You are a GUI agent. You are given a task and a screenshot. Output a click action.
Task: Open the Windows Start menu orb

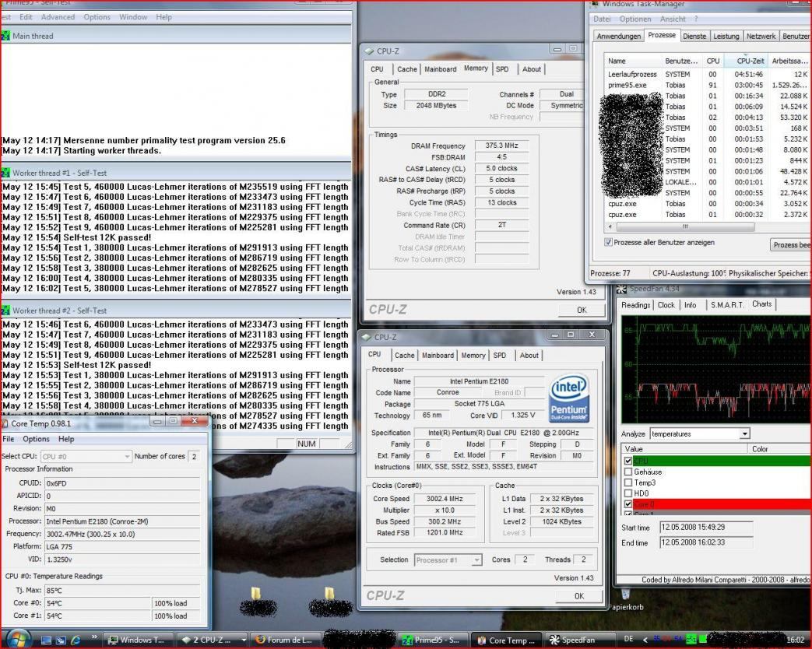[x=18, y=639]
